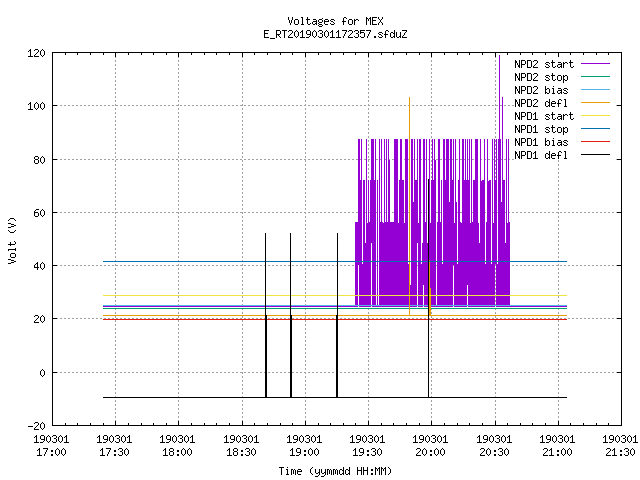Click the orange NPD2 defl legend line
This screenshot has width=640, height=480.
[595, 102]
